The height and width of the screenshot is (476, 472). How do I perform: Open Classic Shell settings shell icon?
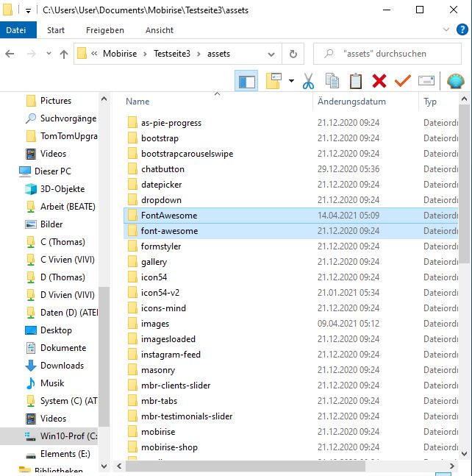pos(456,81)
